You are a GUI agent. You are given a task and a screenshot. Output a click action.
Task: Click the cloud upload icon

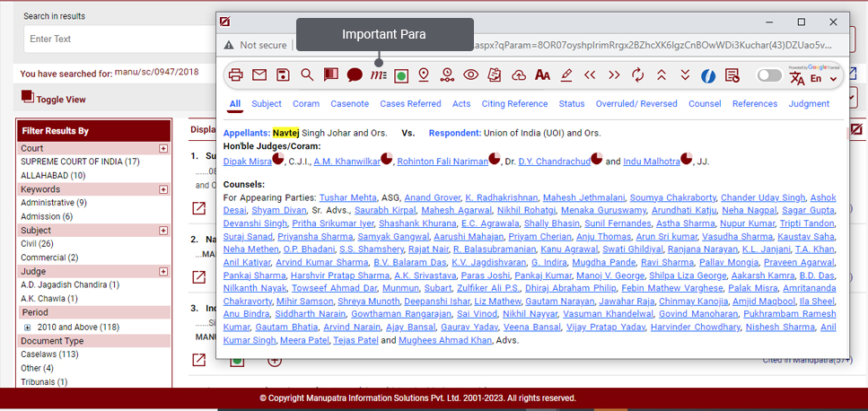click(x=518, y=75)
